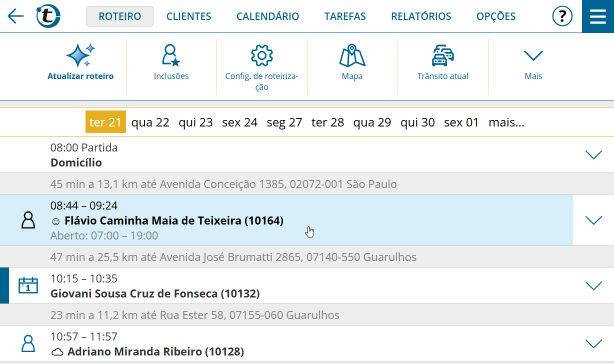Open Inclusões person-star icon
The image size is (614, 364).
coord(171,56)
